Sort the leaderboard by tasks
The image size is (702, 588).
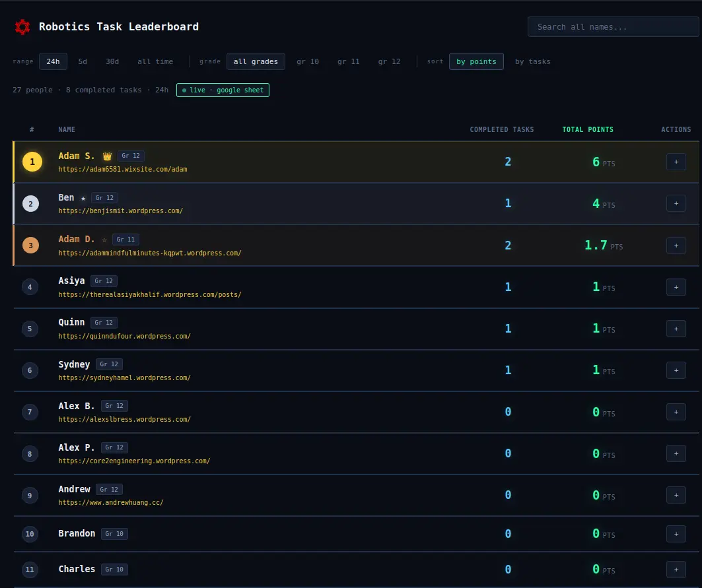533,61
